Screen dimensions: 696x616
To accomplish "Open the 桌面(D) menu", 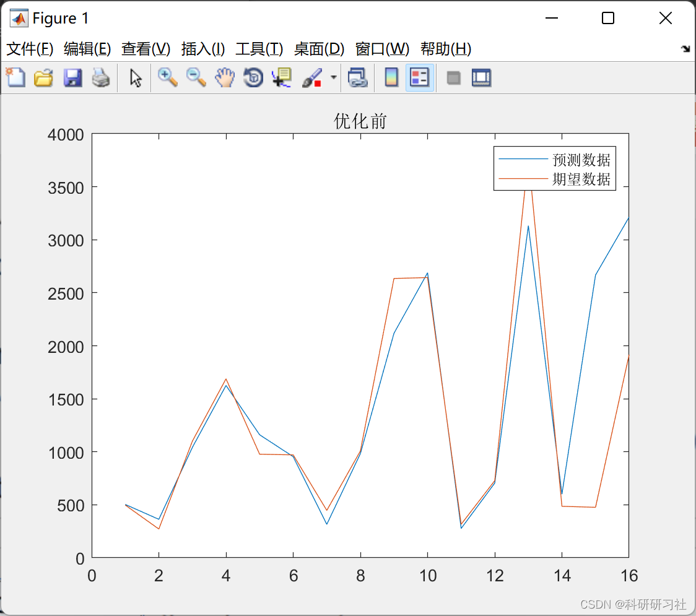I will pyautogui.click(x=319, y=49).
